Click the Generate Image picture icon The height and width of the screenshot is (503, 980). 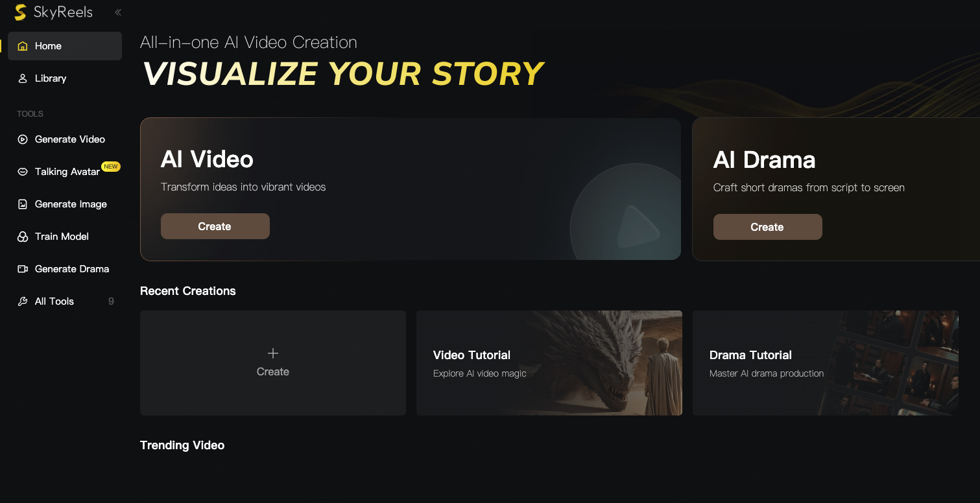pyautogui.click(x=23, y=204)
